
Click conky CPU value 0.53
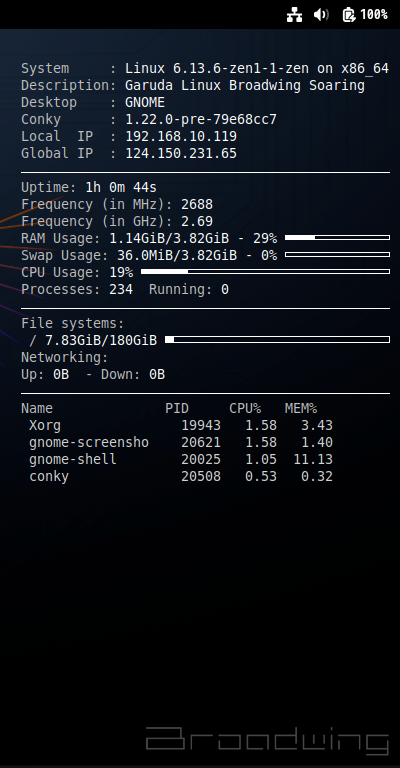261,477
